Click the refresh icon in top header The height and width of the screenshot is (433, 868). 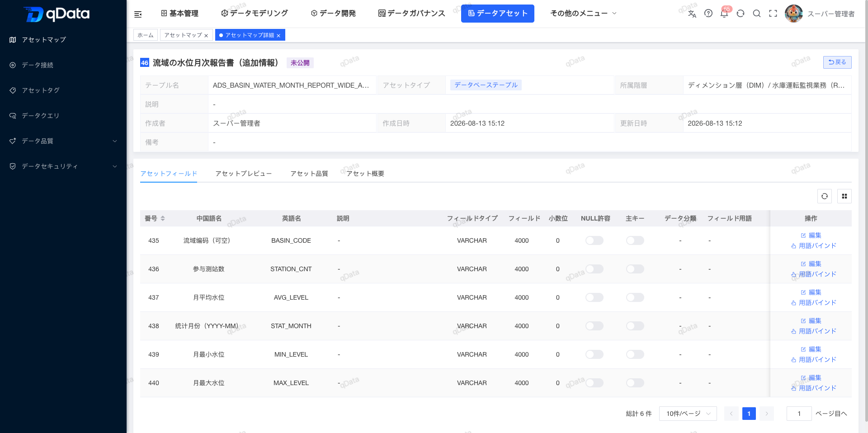pos(741,14)
